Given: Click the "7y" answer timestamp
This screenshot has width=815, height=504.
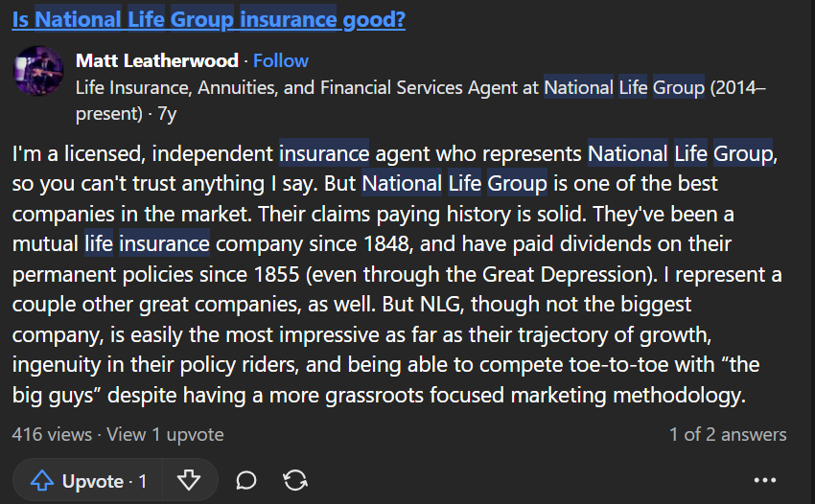Looking at the screenshot, I should 167,113.
